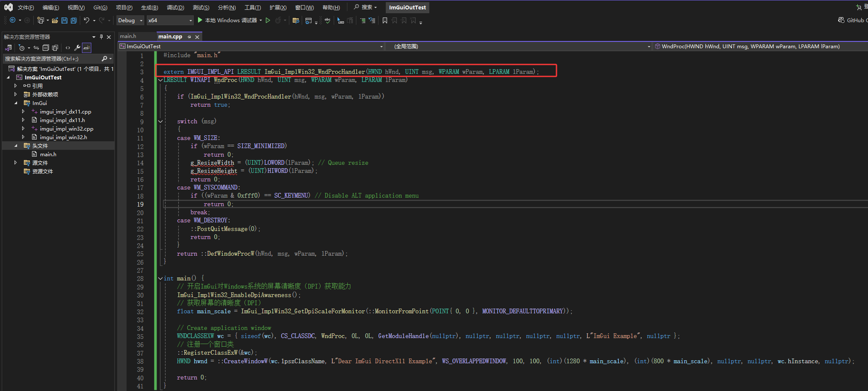Click the Save All icon

(73, 20)
